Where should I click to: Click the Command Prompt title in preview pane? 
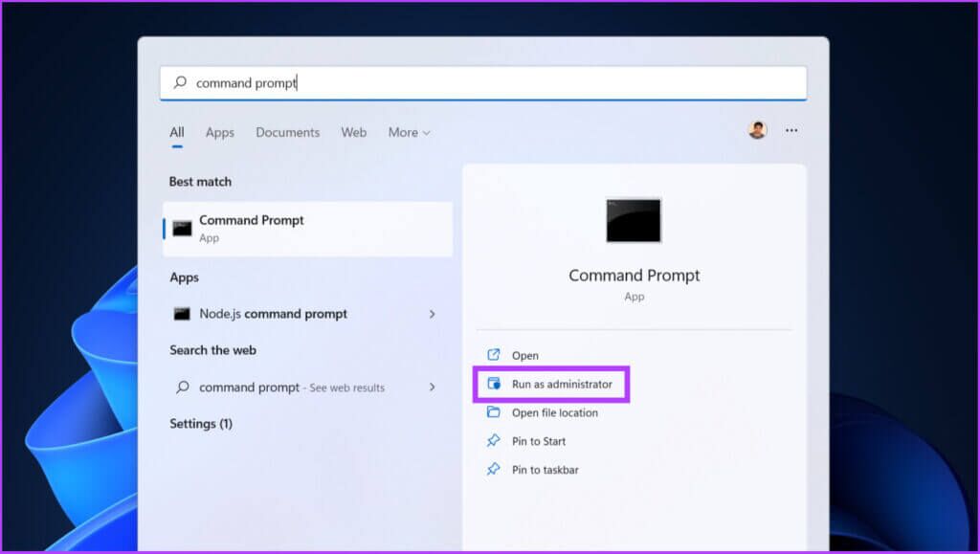point(634,276)
